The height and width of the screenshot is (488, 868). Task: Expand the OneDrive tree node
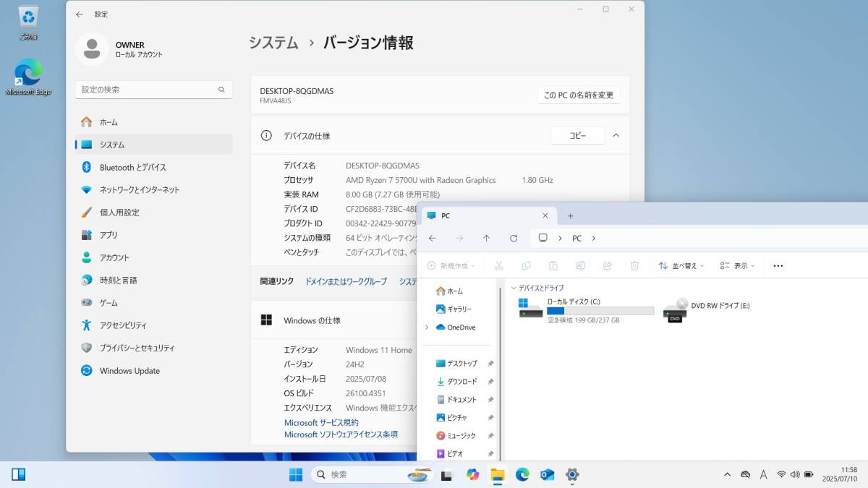pos(427,328)
